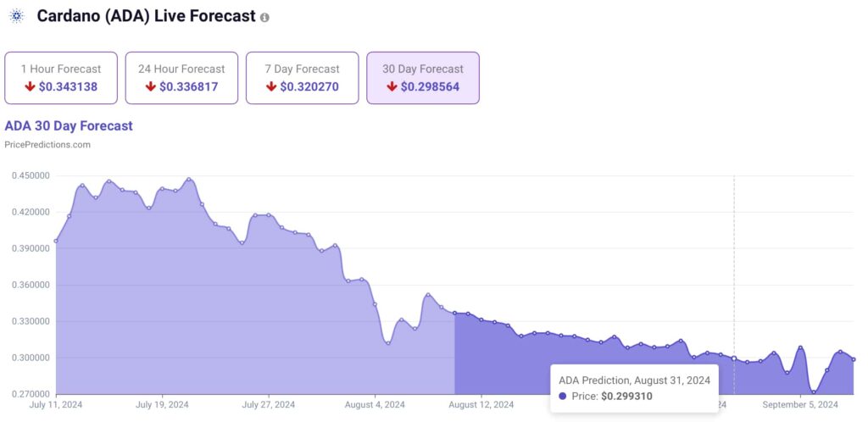
Task: Click the info icon beside the title
Action: tap(265, 18)
